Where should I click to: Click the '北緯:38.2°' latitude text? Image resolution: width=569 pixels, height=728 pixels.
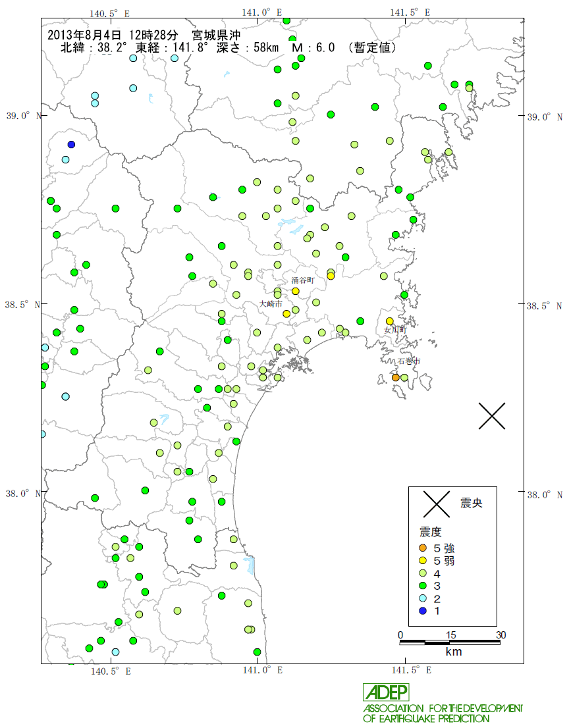click(x=94, y=47)
